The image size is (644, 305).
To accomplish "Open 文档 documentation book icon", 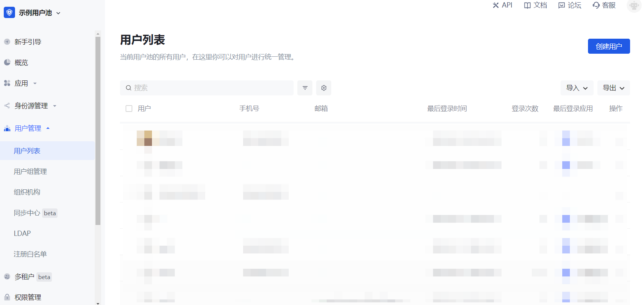I will tap(527, 5).
